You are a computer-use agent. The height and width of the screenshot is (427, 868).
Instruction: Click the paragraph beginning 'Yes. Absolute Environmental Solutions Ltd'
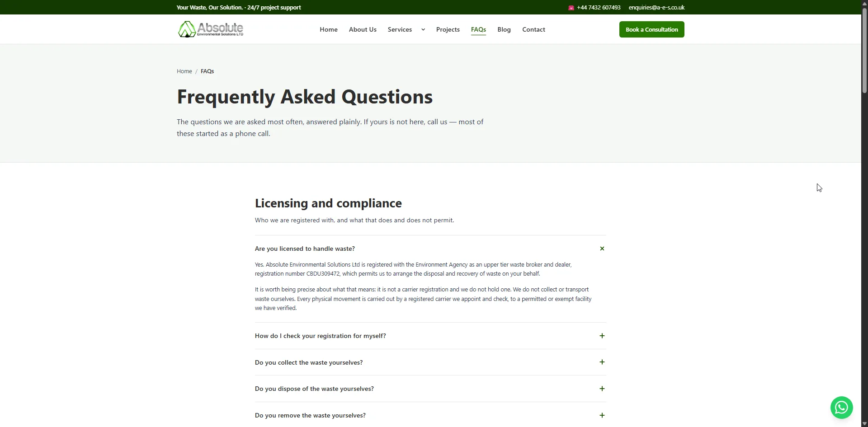click(413, 269)
